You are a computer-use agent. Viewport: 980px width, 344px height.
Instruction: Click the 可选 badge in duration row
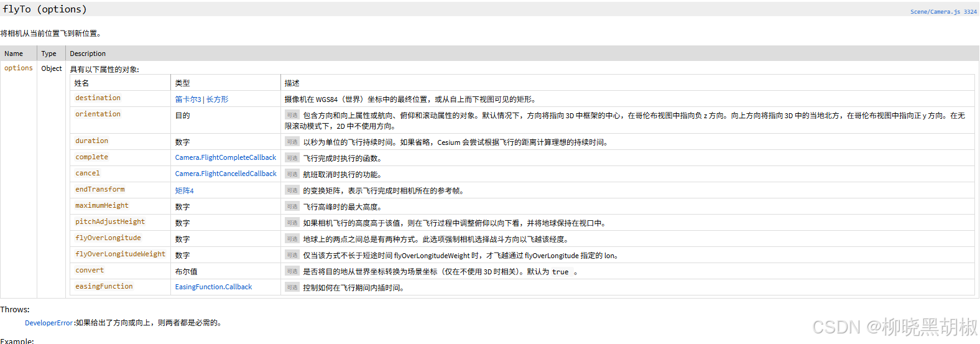[x=292, y=142]
